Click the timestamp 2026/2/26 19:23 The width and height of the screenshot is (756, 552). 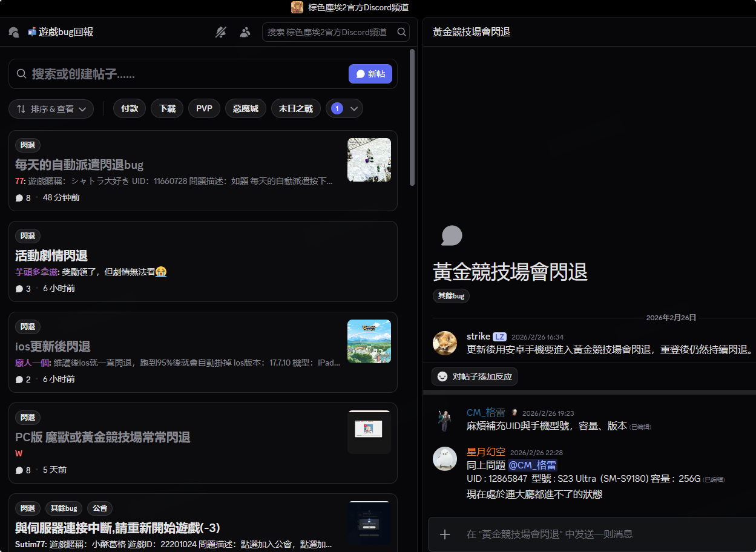(x=548, y=413)
